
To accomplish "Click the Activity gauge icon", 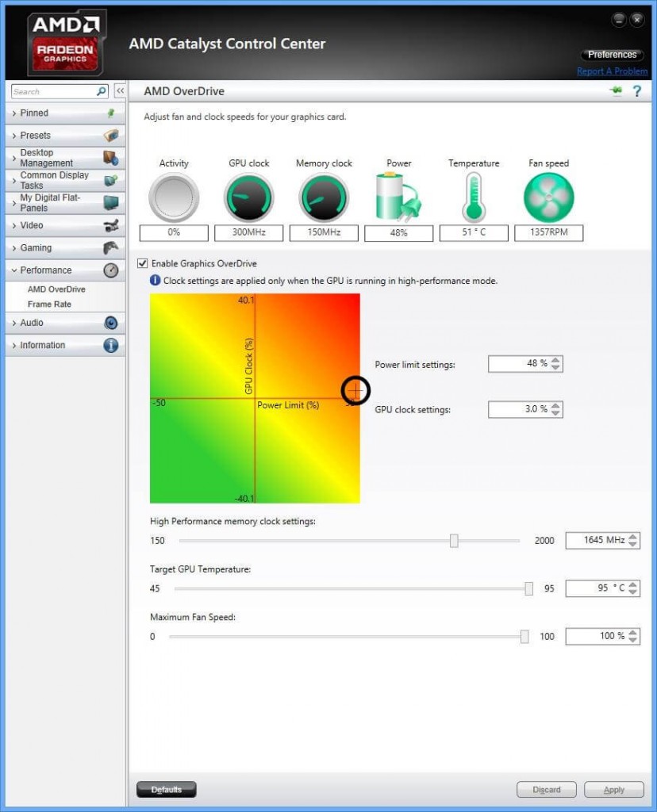I will [174, 197].
